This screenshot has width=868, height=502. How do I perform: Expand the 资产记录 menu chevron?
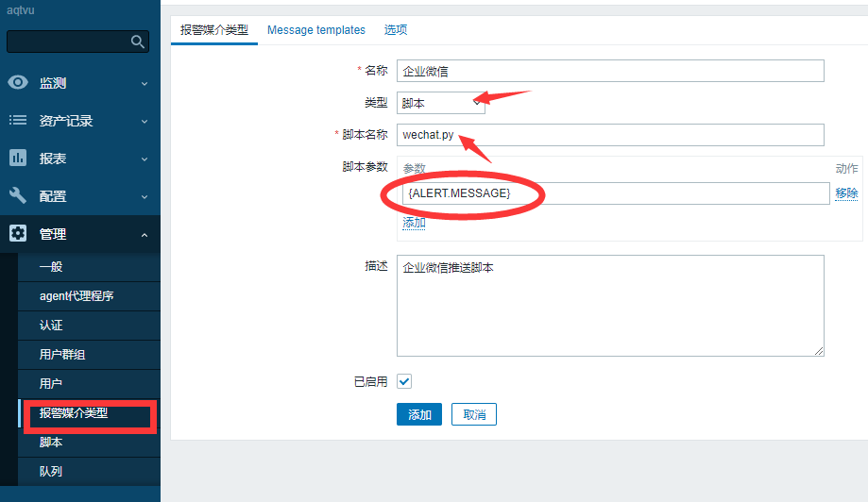tap(145, 121)
